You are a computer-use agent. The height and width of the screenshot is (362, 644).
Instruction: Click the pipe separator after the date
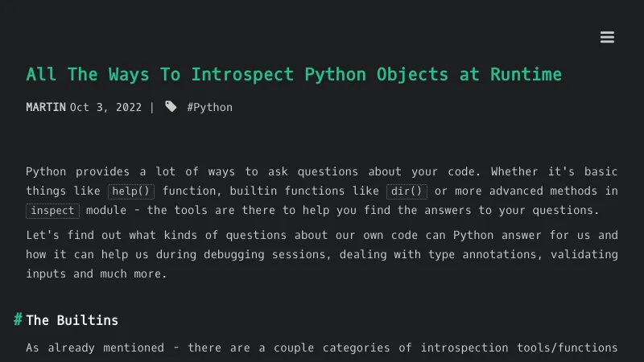click(x=152, y=107)
